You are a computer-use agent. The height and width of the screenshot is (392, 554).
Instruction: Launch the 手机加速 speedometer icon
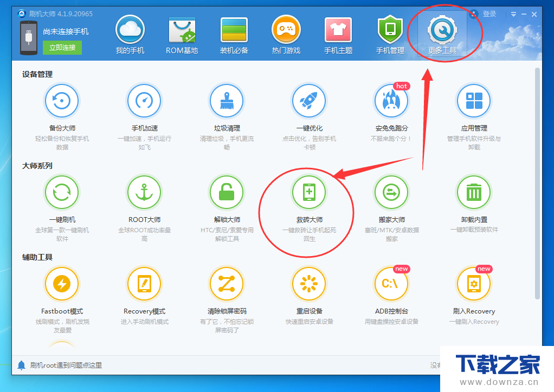click(144, 101)
